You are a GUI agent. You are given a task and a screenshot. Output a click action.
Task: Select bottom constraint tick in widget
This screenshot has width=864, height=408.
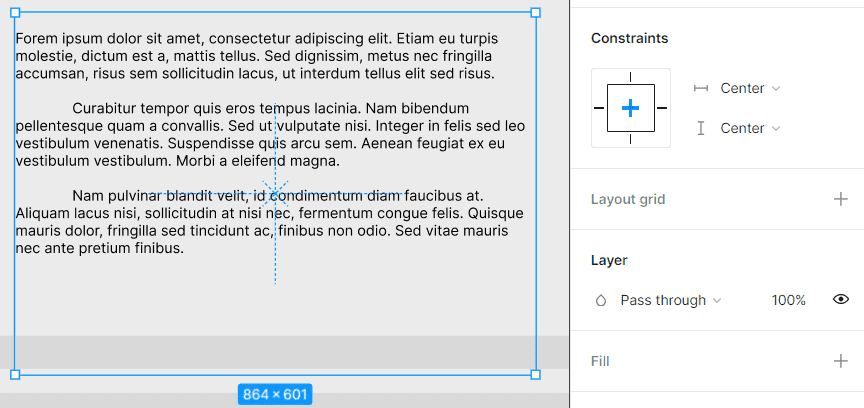coord(630,139)
